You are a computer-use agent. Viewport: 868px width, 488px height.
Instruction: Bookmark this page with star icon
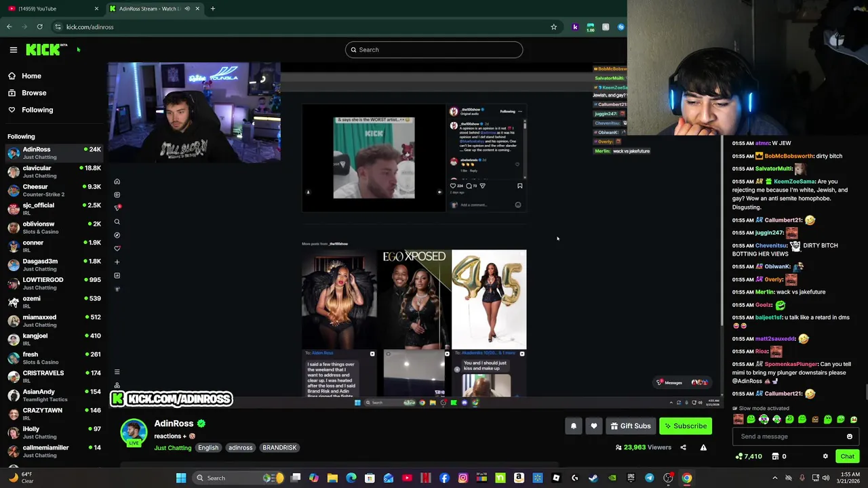tap(553, 27)
